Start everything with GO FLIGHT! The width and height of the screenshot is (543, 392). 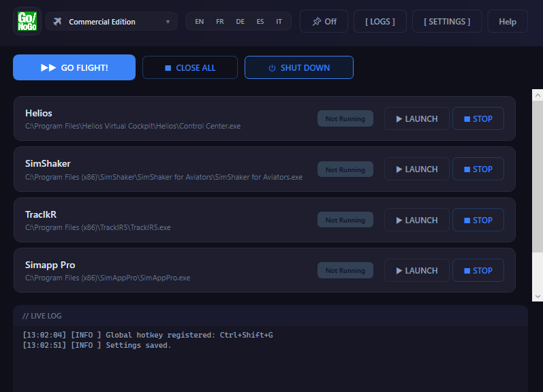click(x=74, y=67)
